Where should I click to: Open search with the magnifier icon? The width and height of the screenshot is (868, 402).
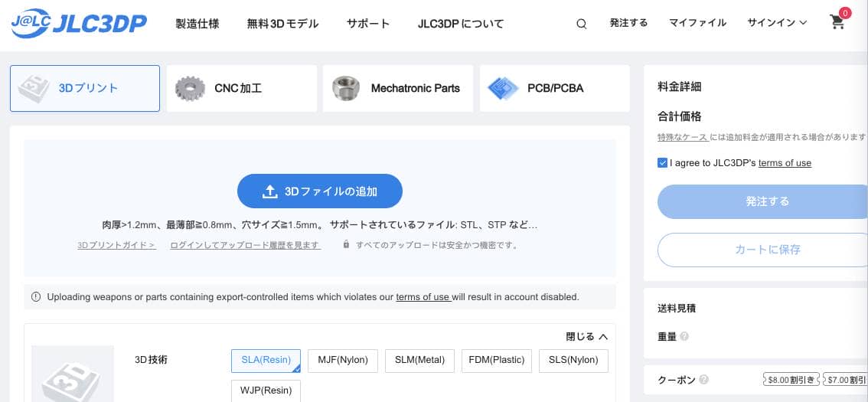582,24
